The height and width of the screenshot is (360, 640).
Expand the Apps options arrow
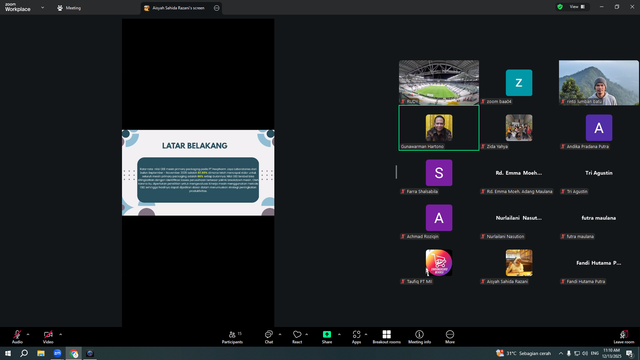366,334
